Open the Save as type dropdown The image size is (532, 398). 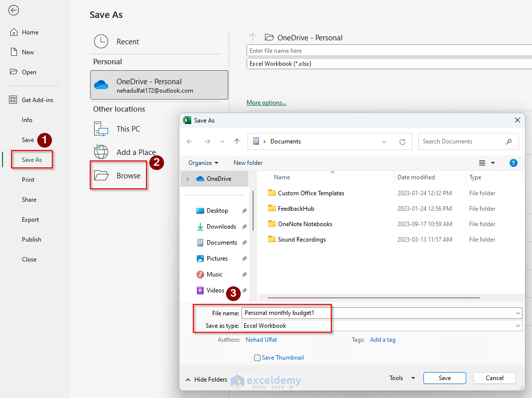click(x=382, y=326)
